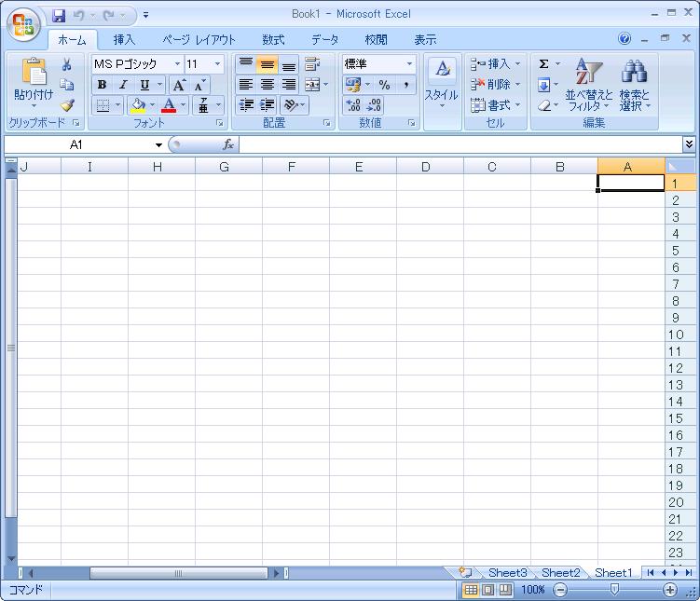
Task: Open the font size 11 dropdown
Action: tap(217, 64)
